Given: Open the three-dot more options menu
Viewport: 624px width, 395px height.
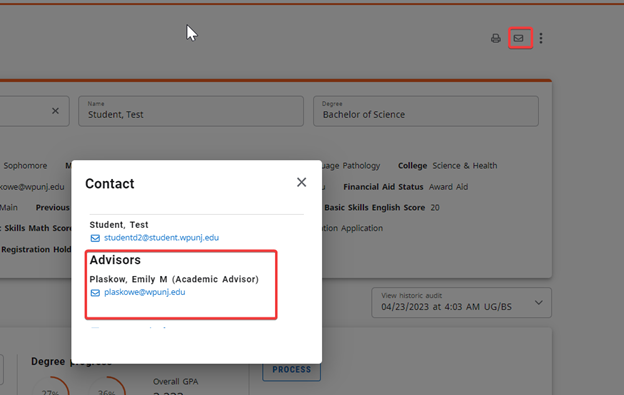Looking at the screenshot, I should 541,38.
